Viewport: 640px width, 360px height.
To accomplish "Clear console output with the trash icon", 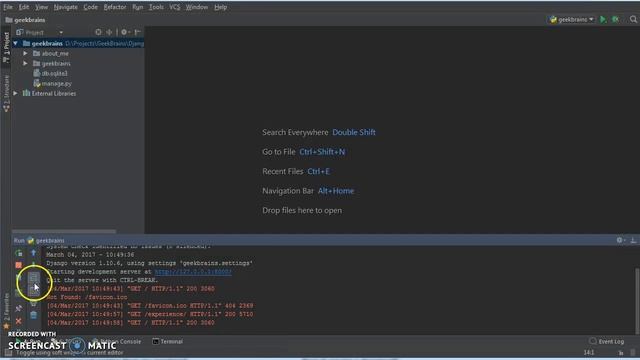I will [33, 315].
